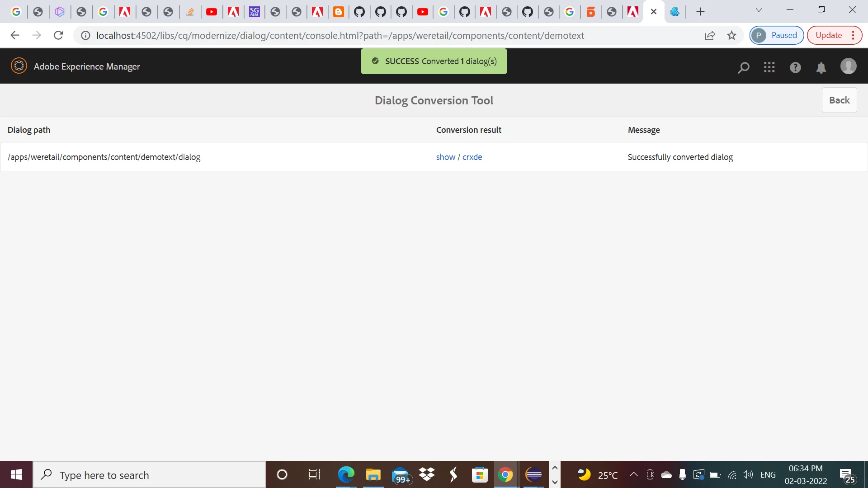Bookmark this page with the star icon

tap(731, 35)
